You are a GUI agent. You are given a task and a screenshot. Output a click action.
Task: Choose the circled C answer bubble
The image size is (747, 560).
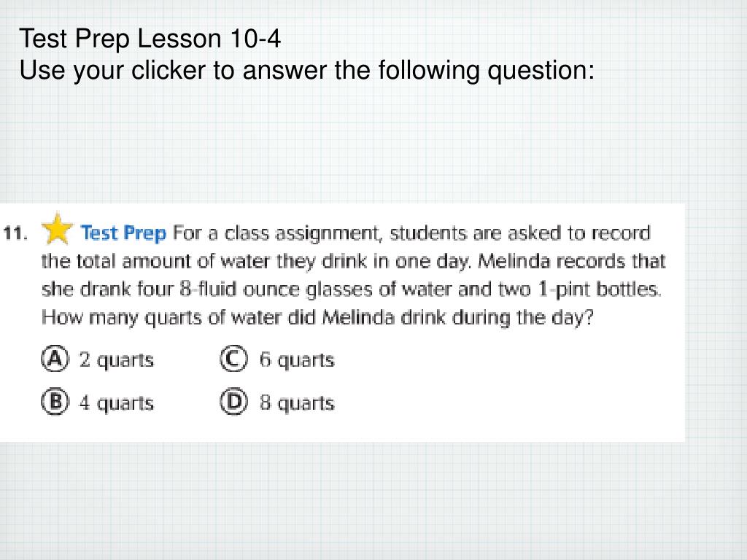[233, 359]
